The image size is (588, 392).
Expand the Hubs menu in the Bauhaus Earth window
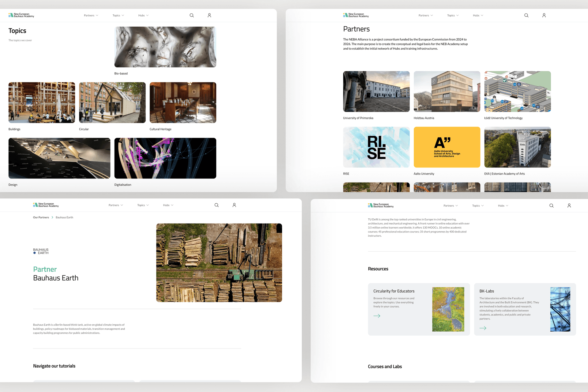pos(168,205)
